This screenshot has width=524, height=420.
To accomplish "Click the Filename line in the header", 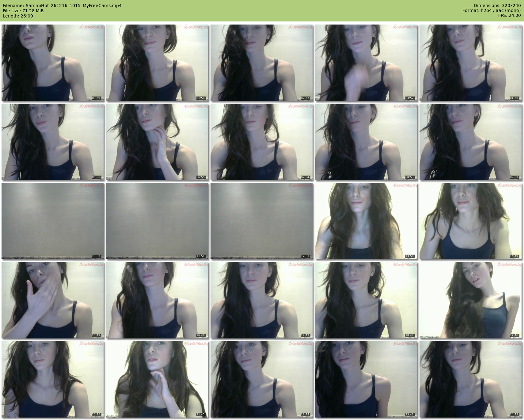I will coord(62,6).
